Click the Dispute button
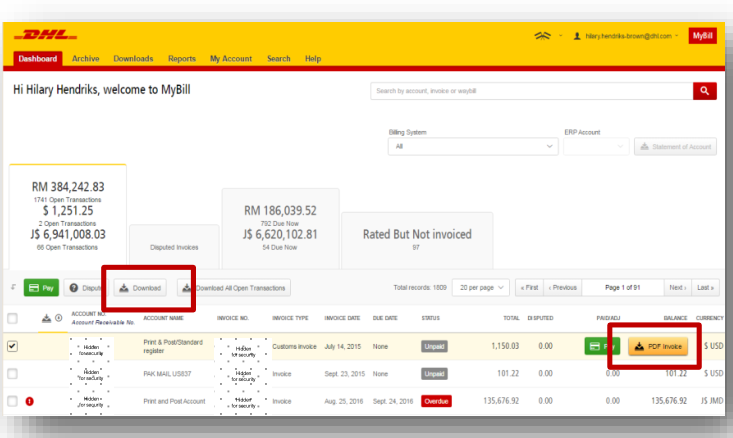This screenshot has width=733, height=438. coord(85,288)
